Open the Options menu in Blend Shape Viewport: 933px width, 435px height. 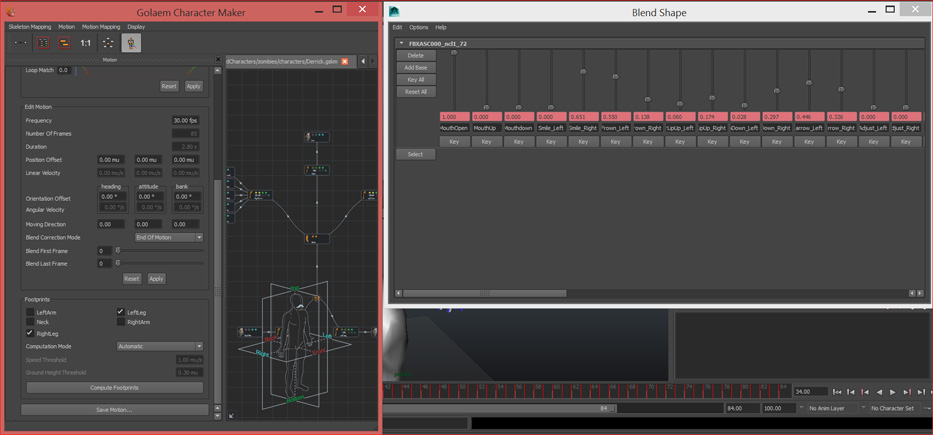(418, 27)
